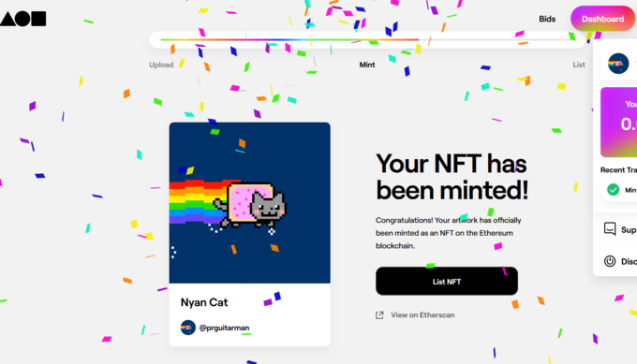Click the Disconnect power icon

click(x=610, y=261)
